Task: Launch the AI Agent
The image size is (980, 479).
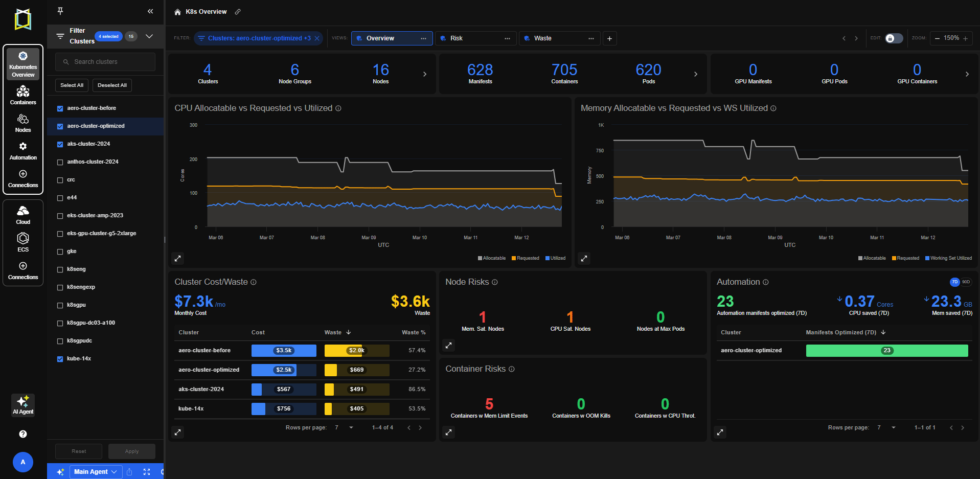Action: pyautogui.click(x=23, y=405)
